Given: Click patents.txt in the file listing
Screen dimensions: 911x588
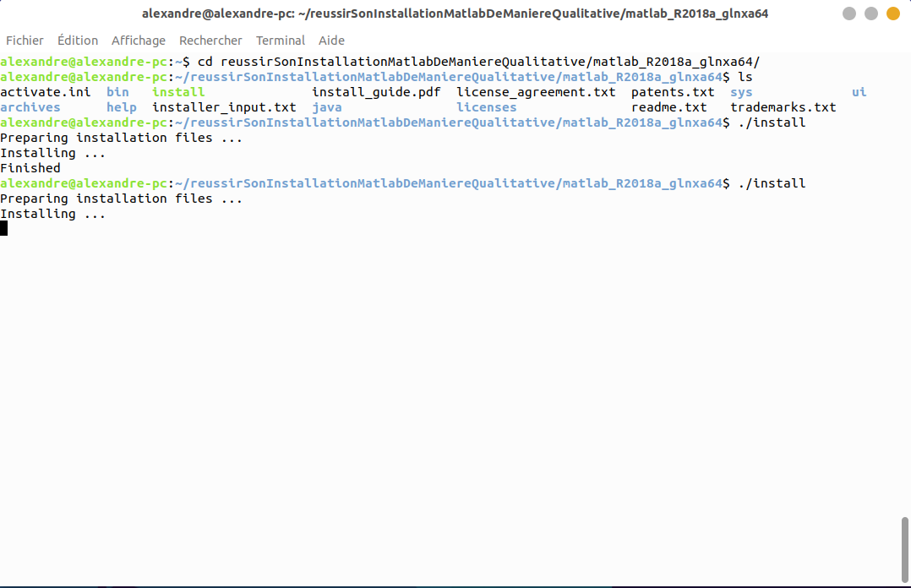Looking at the screenshot, I should coord(673,92).
